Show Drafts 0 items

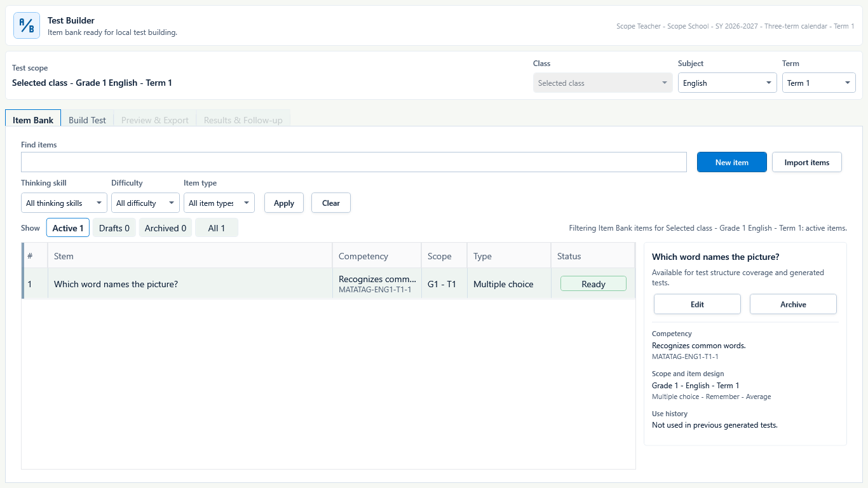(114, 228)
